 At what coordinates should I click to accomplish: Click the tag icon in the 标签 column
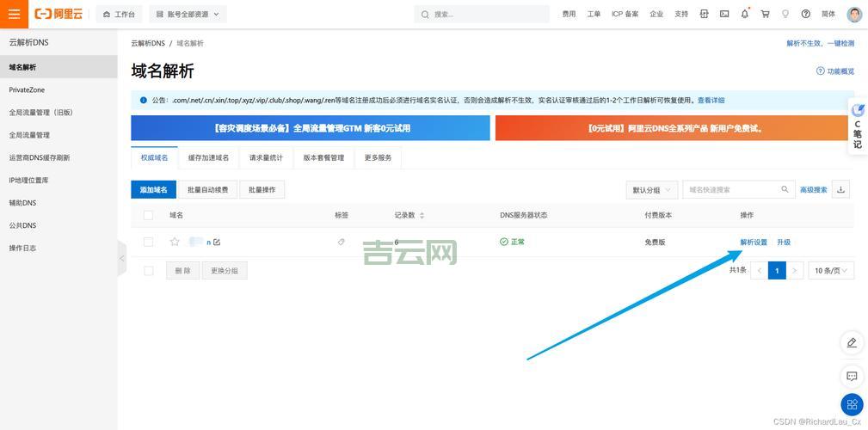[x=342, y=242]
